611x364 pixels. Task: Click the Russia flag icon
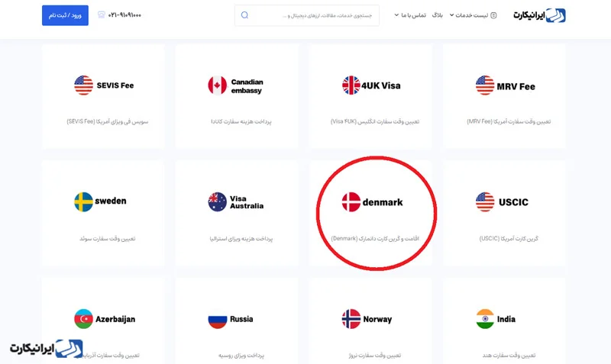click(x=218, y=318)
